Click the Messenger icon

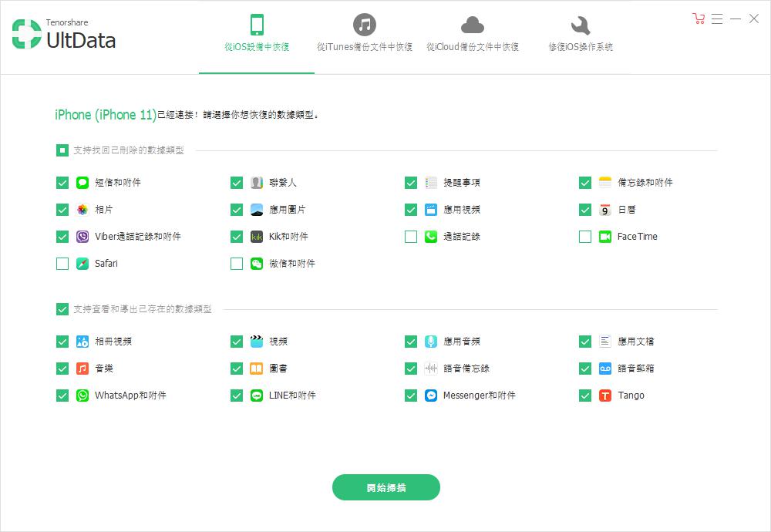(431, 396)
